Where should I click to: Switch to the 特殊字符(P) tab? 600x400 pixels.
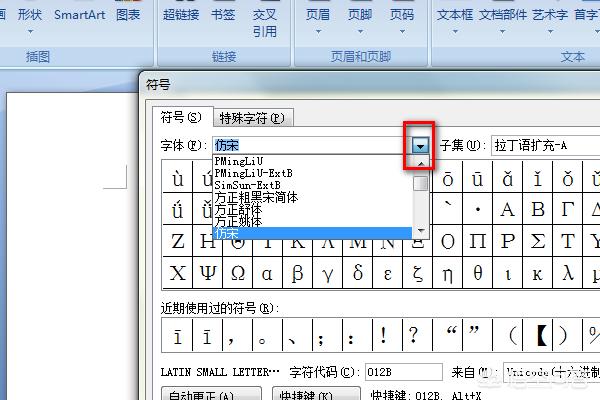tap(252, 118)
